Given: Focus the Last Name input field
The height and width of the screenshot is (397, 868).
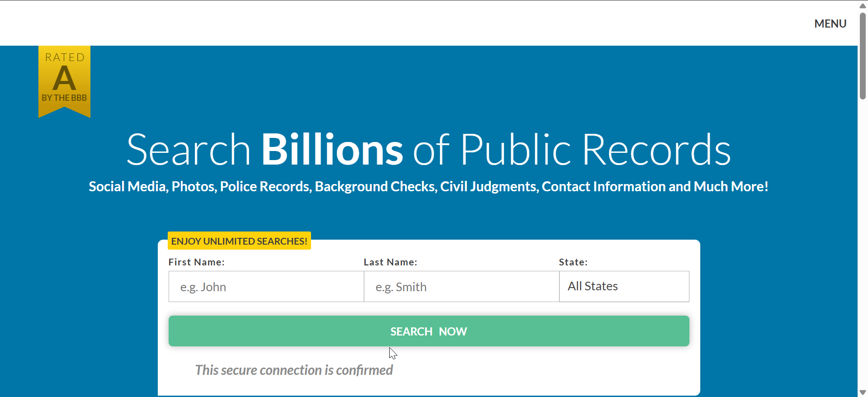Looking at the screenshot, I should (x=461, y=287).
